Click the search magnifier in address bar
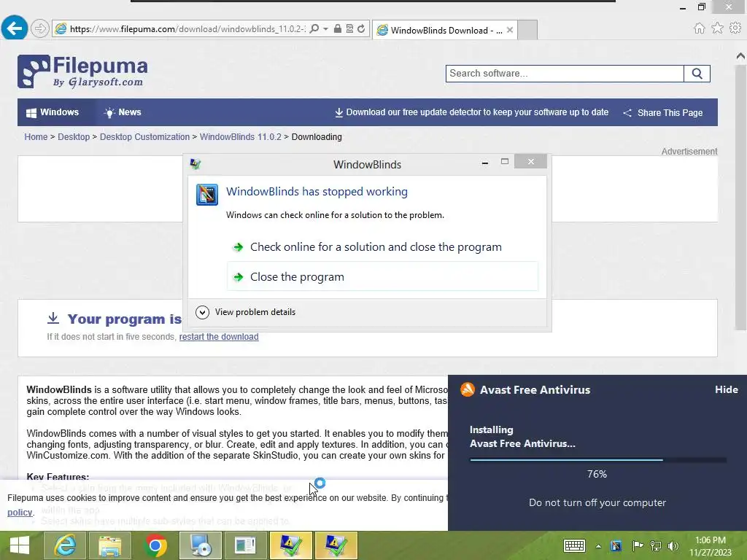747x560 pixels. point(314,29)
